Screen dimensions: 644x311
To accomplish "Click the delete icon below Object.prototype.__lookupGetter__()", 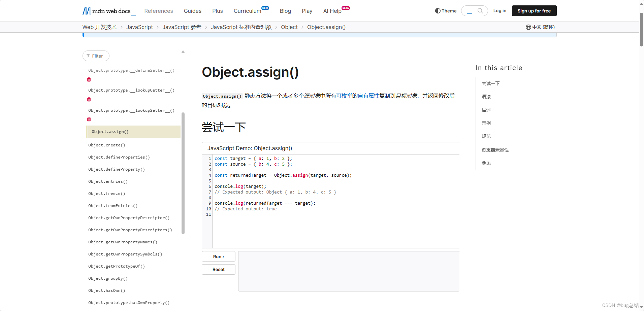I will [x=89, y=99].
